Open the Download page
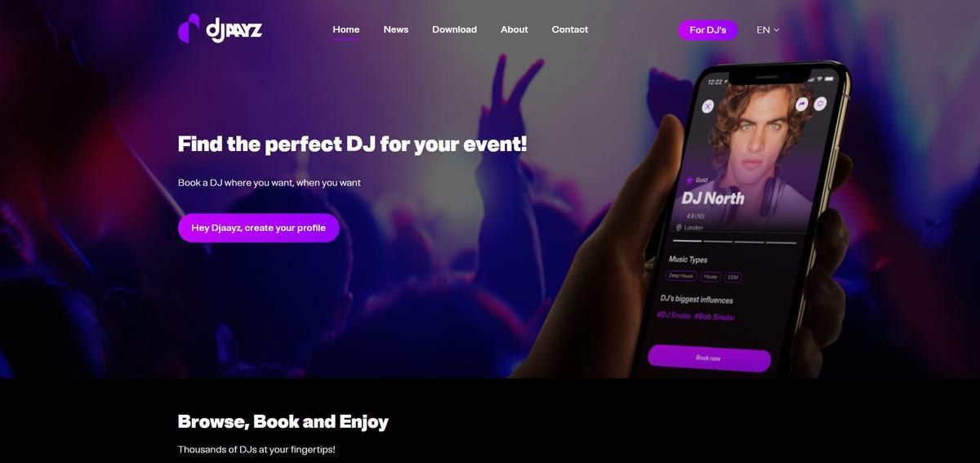980x463 pixels. point(455,29)
